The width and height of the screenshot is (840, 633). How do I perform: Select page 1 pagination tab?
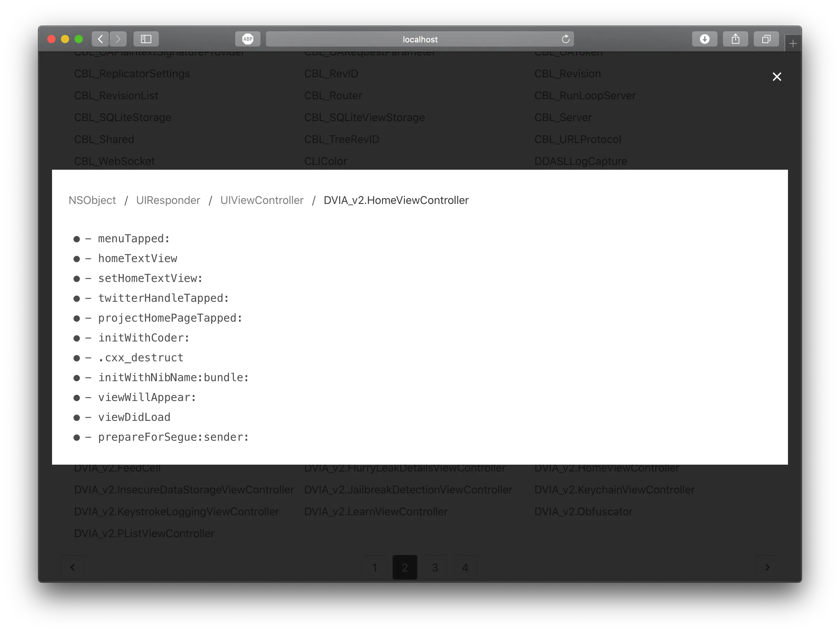(x=374, y=567)
